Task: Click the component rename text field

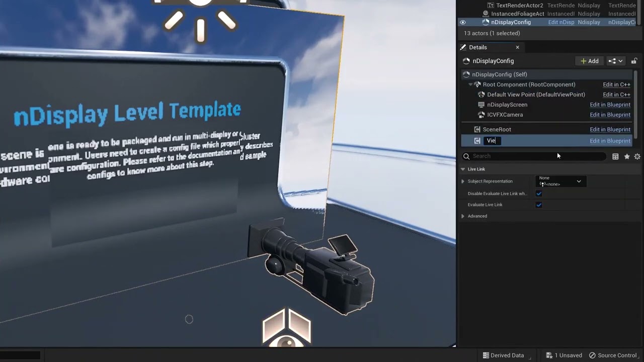Action: click(x=492, y=141)
